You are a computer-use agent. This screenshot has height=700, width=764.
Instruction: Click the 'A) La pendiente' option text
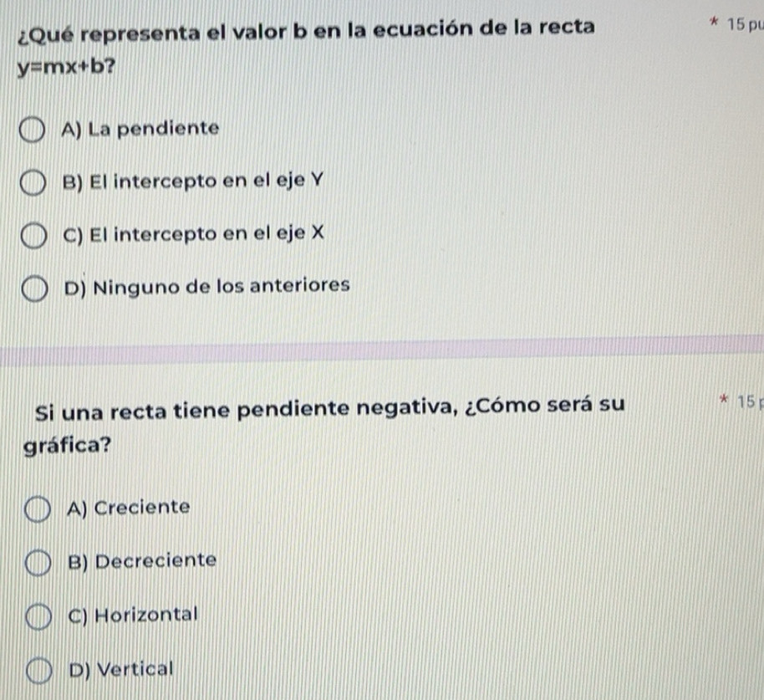click(x=140, y=129)
